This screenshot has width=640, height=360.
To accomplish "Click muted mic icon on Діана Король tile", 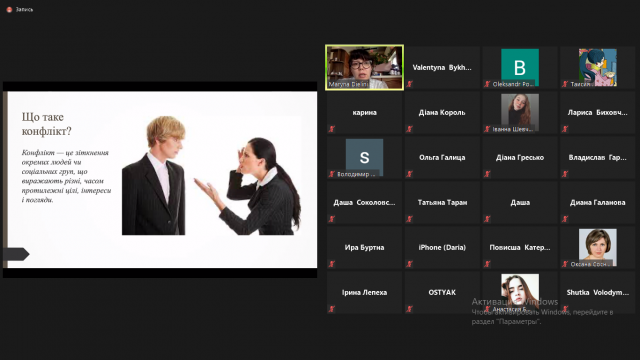I will (409, 129).
